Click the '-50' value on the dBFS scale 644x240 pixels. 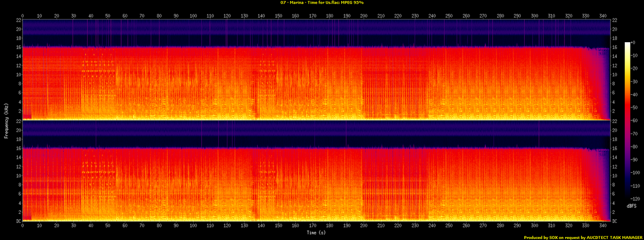click(x=634, y=108)
